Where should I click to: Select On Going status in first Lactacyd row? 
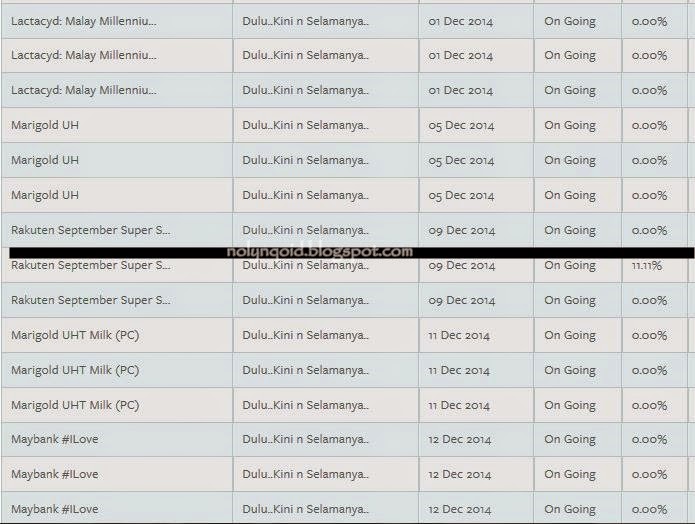pos(570,22)
